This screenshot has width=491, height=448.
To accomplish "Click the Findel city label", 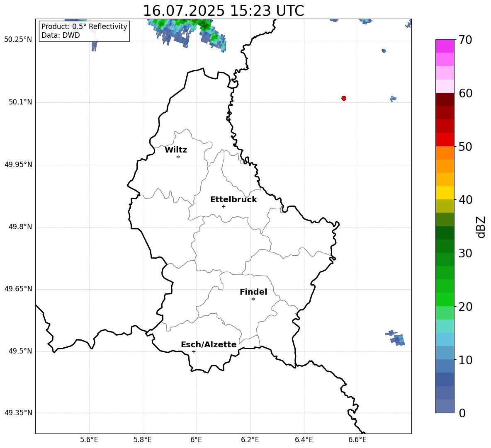I will [253, 292].
